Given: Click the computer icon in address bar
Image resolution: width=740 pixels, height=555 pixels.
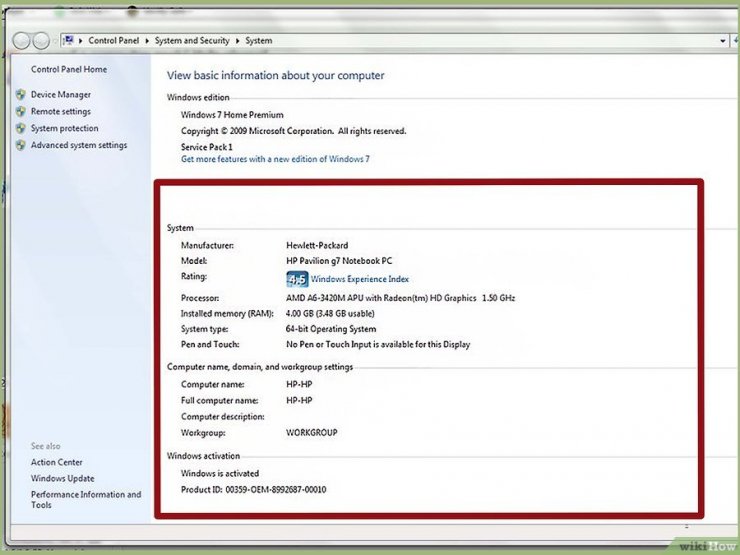Looking at the screenshot, I should (x=68, y=41).
